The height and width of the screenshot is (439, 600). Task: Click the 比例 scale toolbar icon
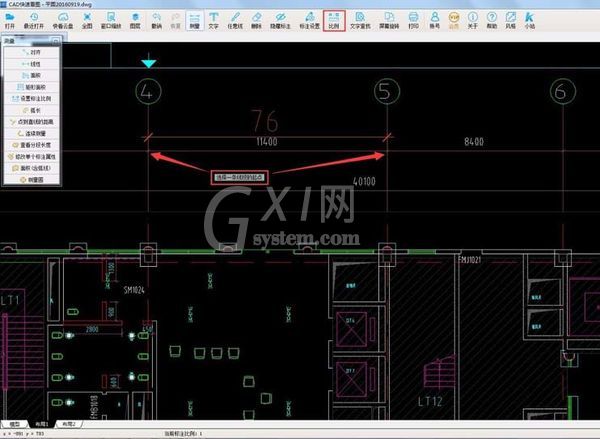(x=334, y=20)
